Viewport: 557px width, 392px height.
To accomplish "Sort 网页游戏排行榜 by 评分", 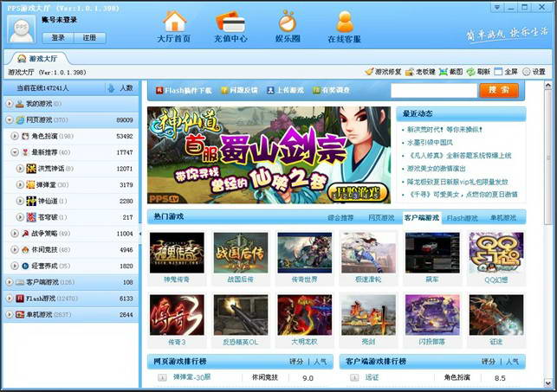I will coord(296,362).
